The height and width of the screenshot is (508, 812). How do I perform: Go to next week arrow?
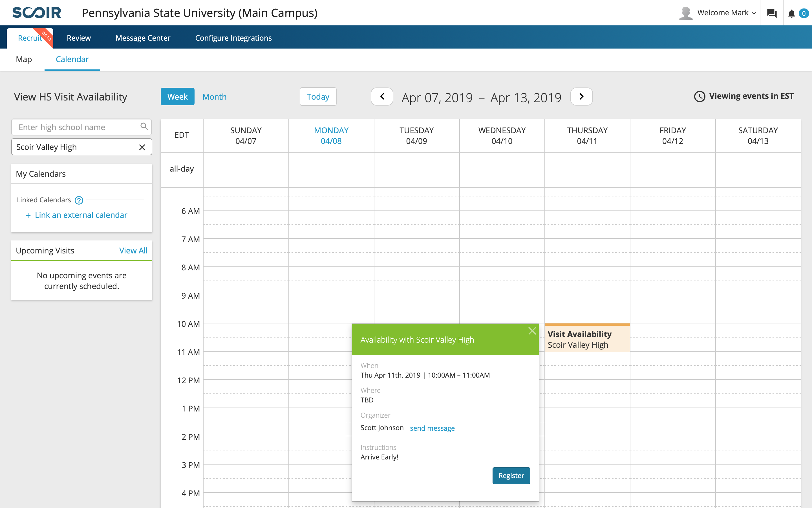tap(581, 97)
